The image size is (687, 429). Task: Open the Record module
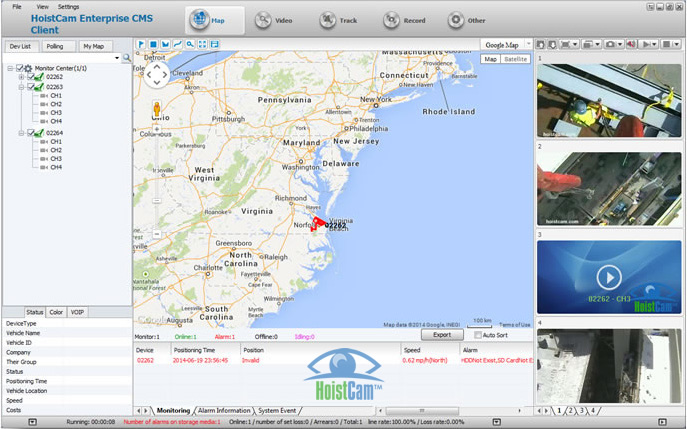click(x=404, y=20)
